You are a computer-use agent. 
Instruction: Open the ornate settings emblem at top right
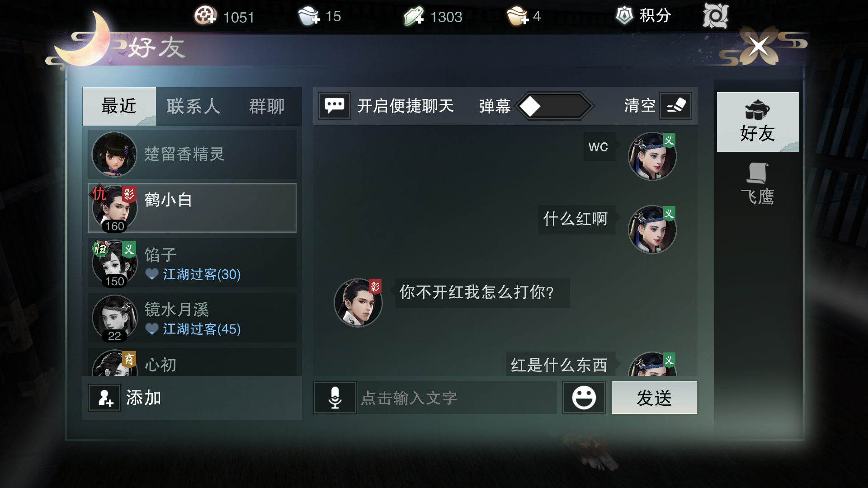(x=716, y=16)
